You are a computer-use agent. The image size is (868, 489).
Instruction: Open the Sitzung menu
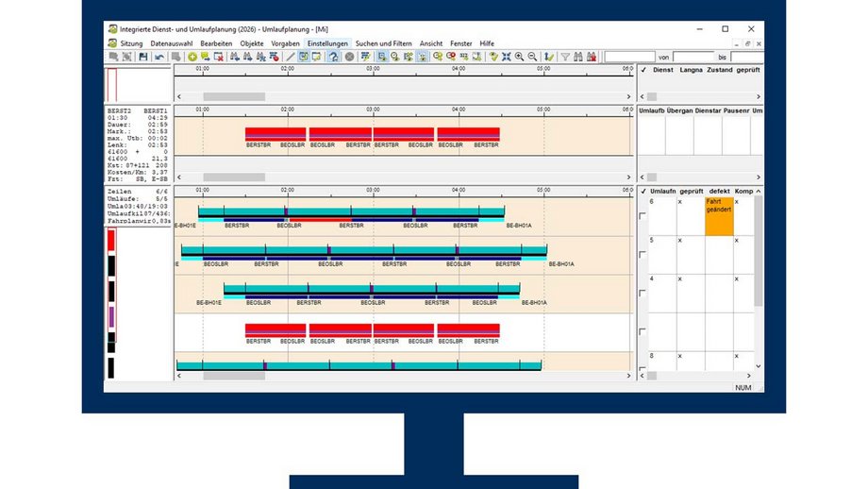tap(131, 43)
